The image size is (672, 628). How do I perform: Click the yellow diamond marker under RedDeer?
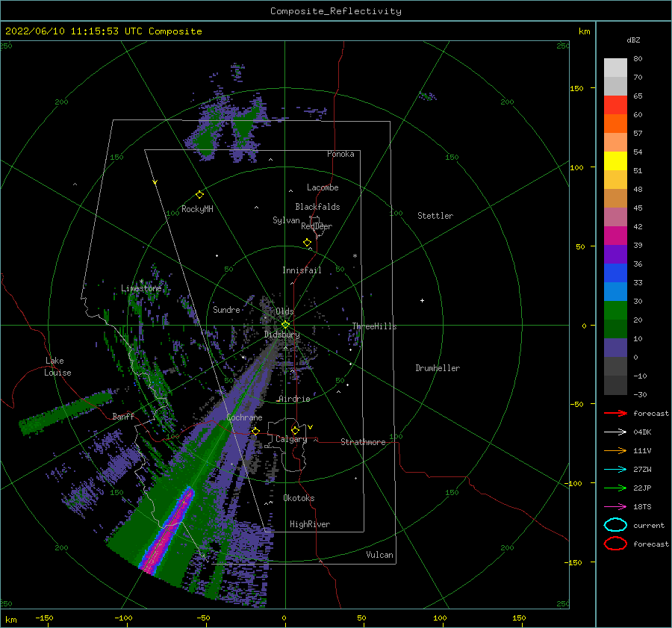pos(308,243)
